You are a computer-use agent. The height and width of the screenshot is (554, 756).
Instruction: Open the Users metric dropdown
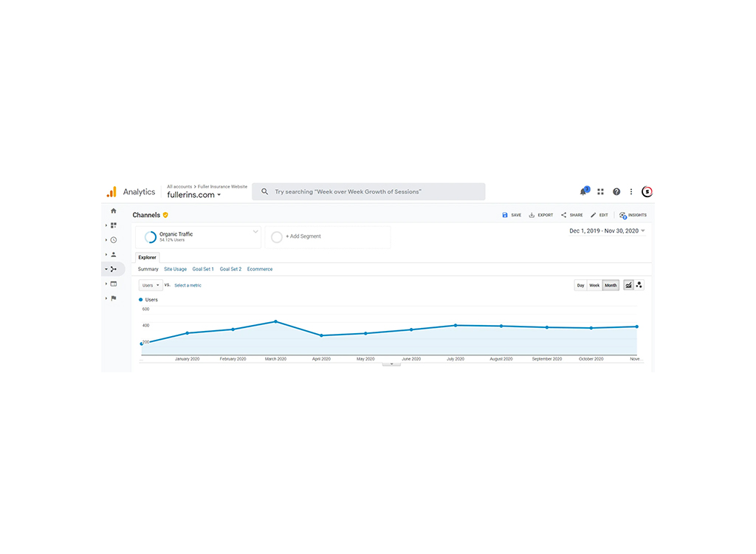pyautogui.click(x=151, y=285)
